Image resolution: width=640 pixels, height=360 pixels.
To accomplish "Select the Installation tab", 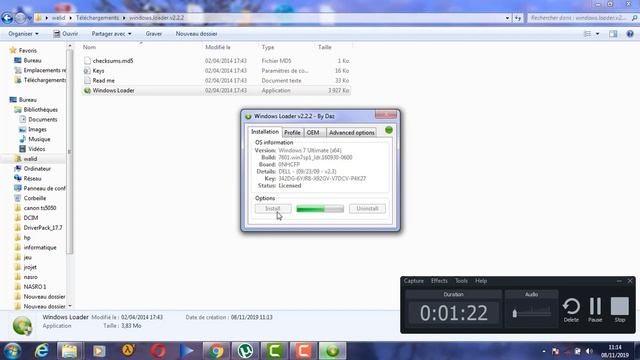I will tap(264, 132).
